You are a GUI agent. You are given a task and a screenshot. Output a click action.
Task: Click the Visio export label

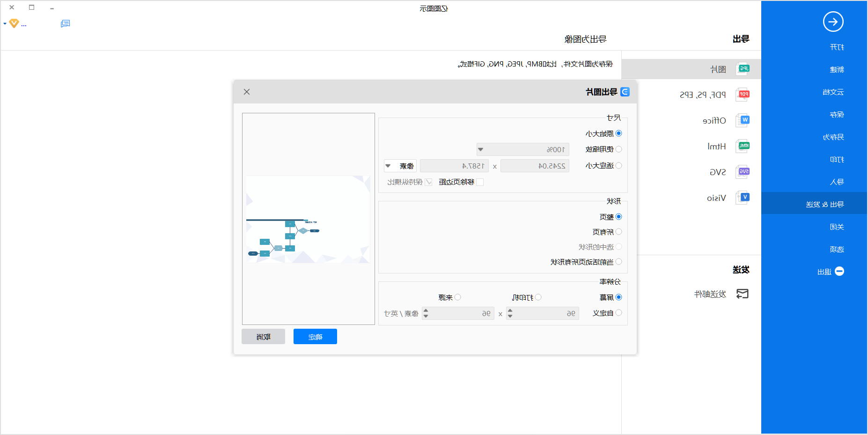coord(716,198)
